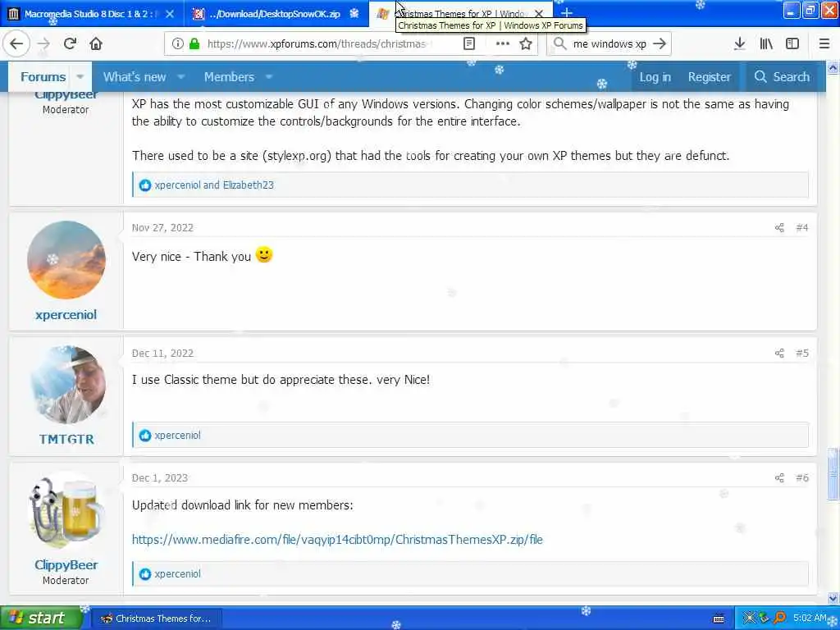
Task: Show site information icon in address bar
Action: pyautogui.click(x=177, y=44)
